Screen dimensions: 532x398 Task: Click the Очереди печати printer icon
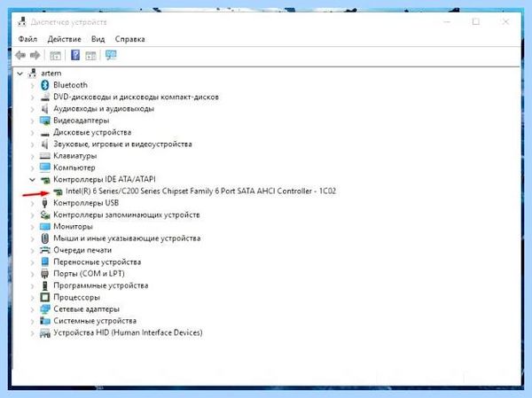point(45,250)
